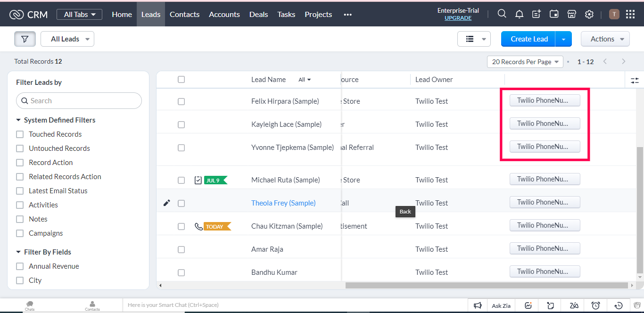This screenshot has height=313, width=644.
Task: Open the global search icon
Action: pos(502,14)
